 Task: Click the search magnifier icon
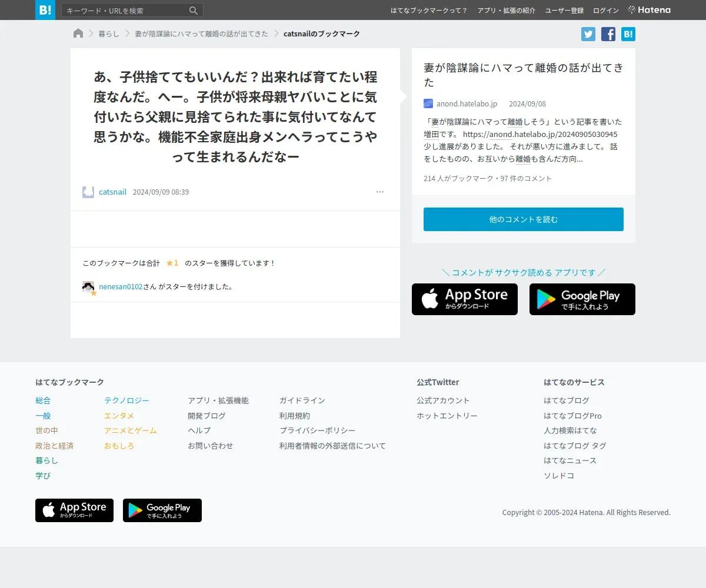[194, 11]
